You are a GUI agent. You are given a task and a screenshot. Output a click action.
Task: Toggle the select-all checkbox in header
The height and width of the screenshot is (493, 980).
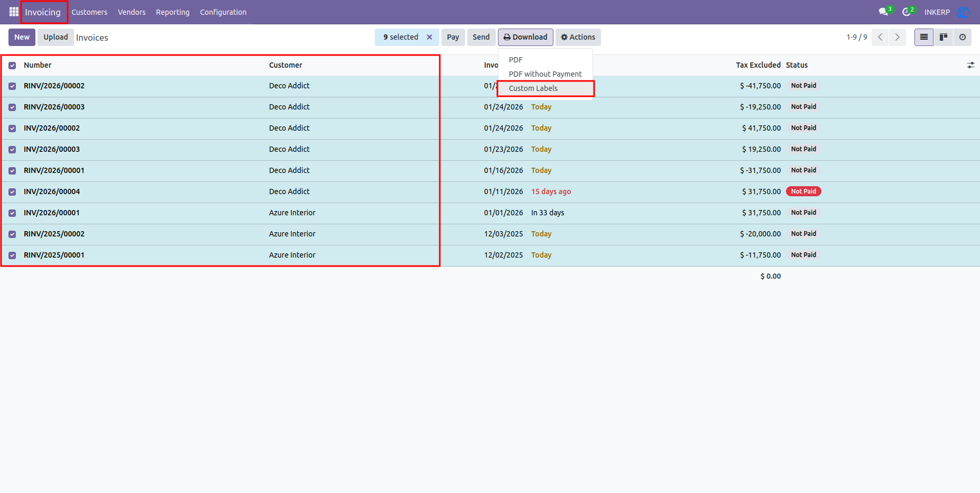point(12,66)
